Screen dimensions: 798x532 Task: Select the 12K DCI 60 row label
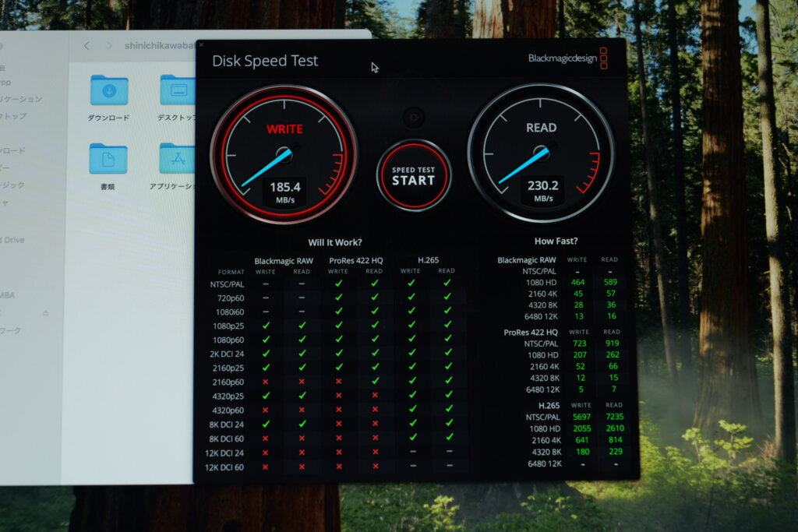point(224,467)
